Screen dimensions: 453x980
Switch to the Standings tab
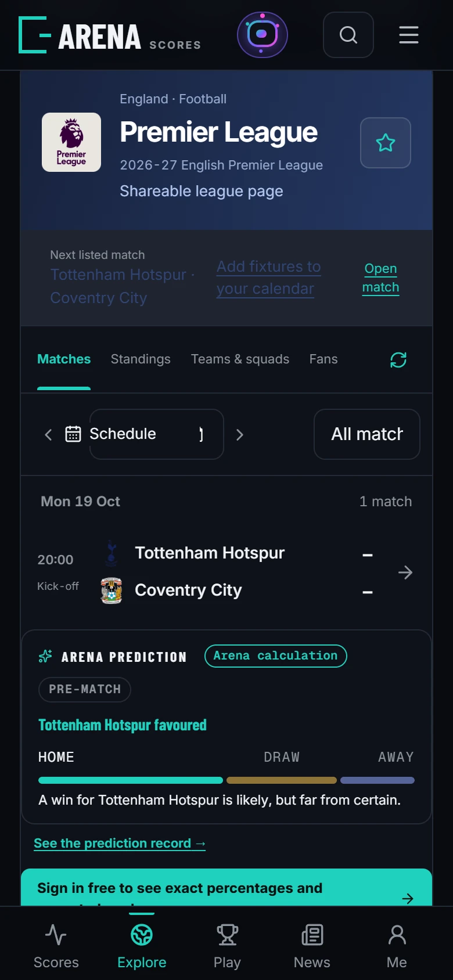point(141,359)
